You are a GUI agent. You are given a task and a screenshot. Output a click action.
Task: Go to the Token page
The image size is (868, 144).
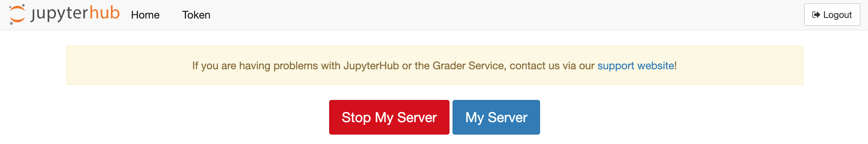(x=196, y=15)
